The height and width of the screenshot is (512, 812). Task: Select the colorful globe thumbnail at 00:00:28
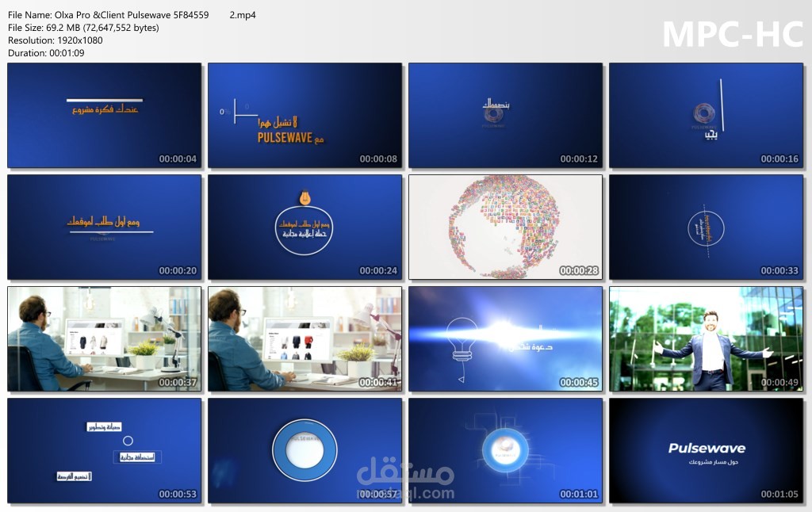tap(505, 227)
